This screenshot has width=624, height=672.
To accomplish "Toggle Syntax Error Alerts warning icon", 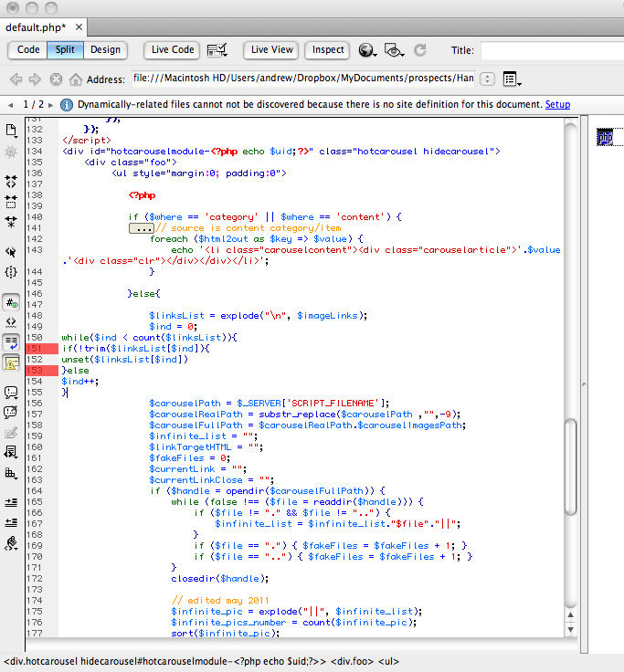I will (11, 362).
